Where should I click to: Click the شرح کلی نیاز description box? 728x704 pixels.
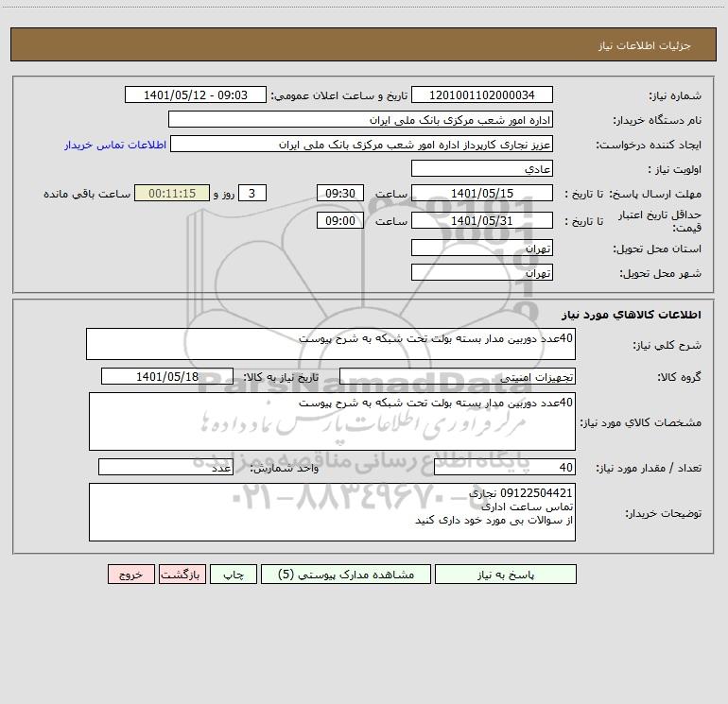[x=331, y=344]
